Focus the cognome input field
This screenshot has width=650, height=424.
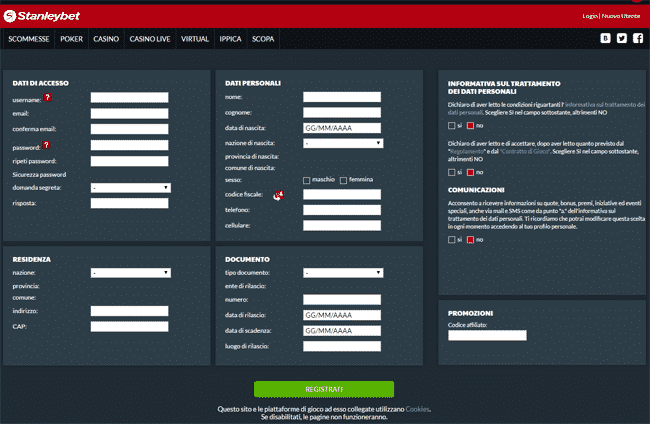pos(342,113)
